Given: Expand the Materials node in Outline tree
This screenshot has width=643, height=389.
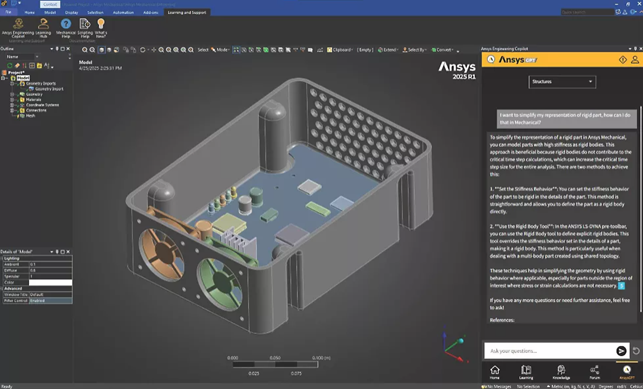Looking at the screenshot, I should [12, 100].
